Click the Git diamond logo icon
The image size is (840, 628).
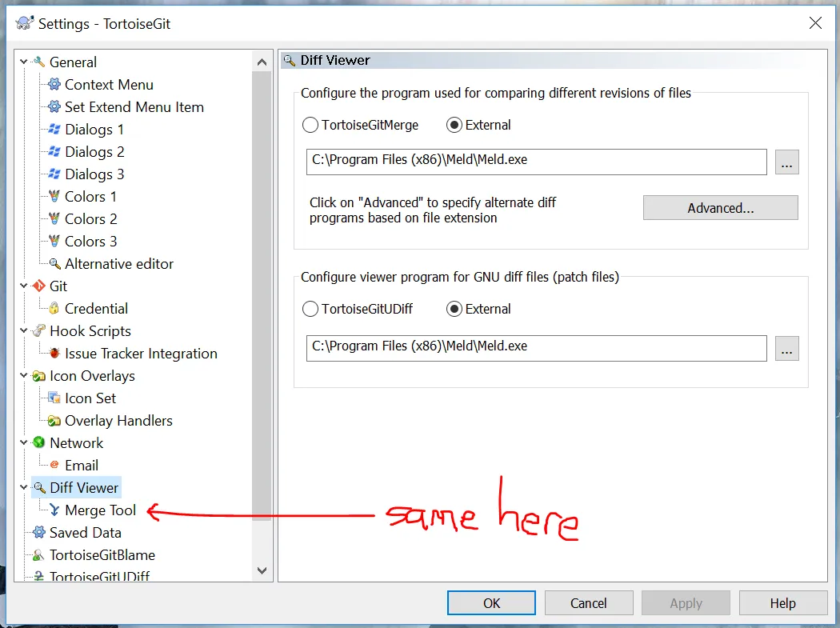click(38, 286)
